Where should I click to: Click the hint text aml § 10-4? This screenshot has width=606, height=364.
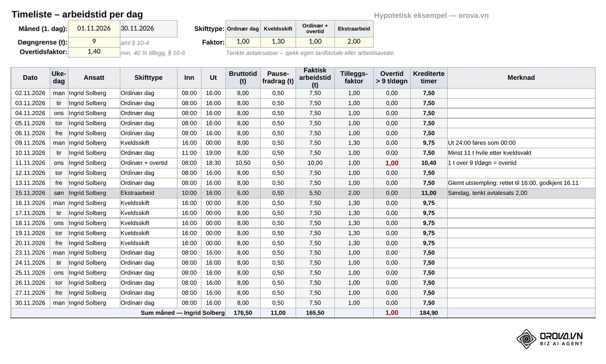[135, 43]
